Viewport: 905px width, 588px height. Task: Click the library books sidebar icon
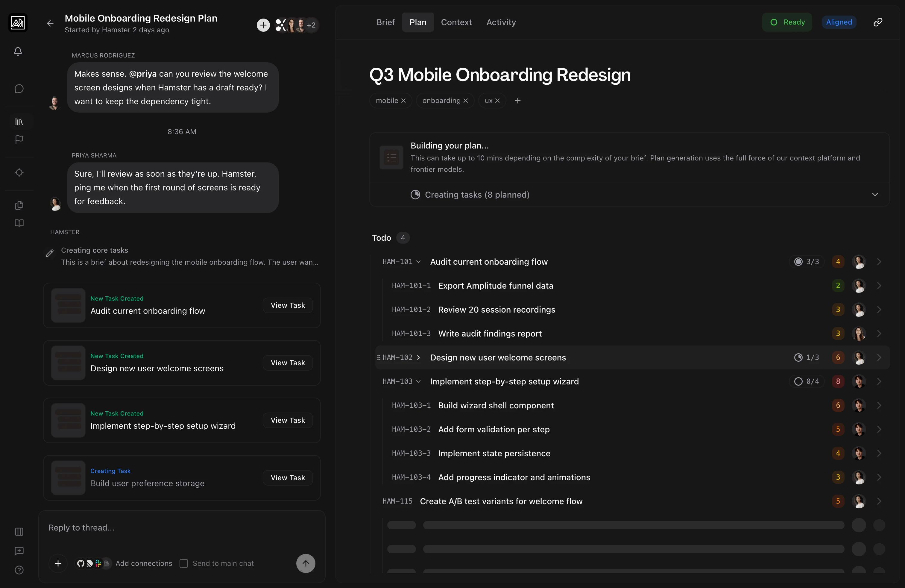tap(19, 122)
